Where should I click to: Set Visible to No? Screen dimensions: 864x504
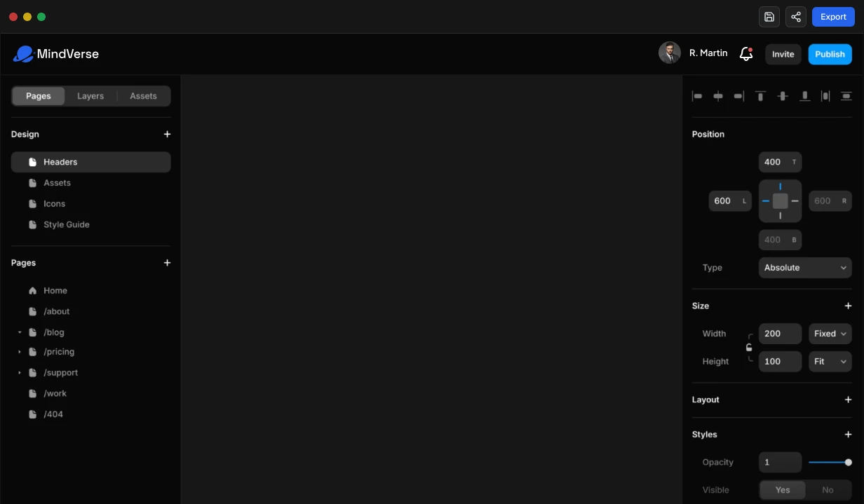tap(828, 490)
